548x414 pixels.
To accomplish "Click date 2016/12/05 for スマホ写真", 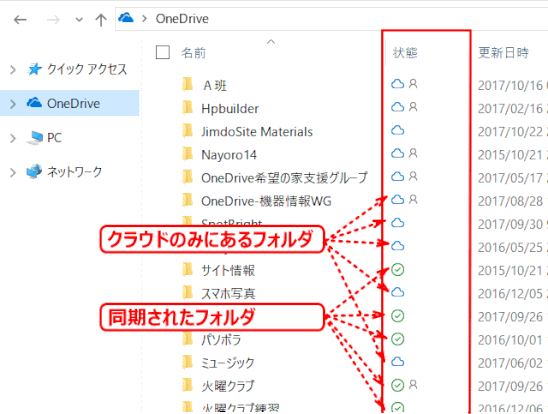I will (510, 294).
